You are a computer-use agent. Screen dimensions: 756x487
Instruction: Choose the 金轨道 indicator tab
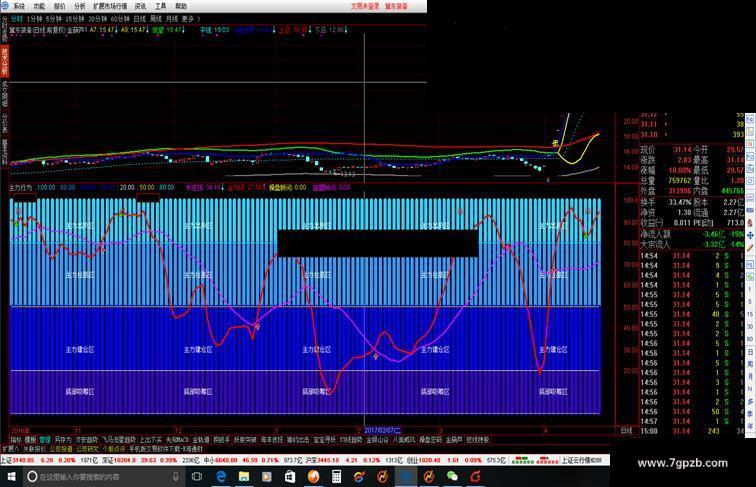(x=201, y=440)
